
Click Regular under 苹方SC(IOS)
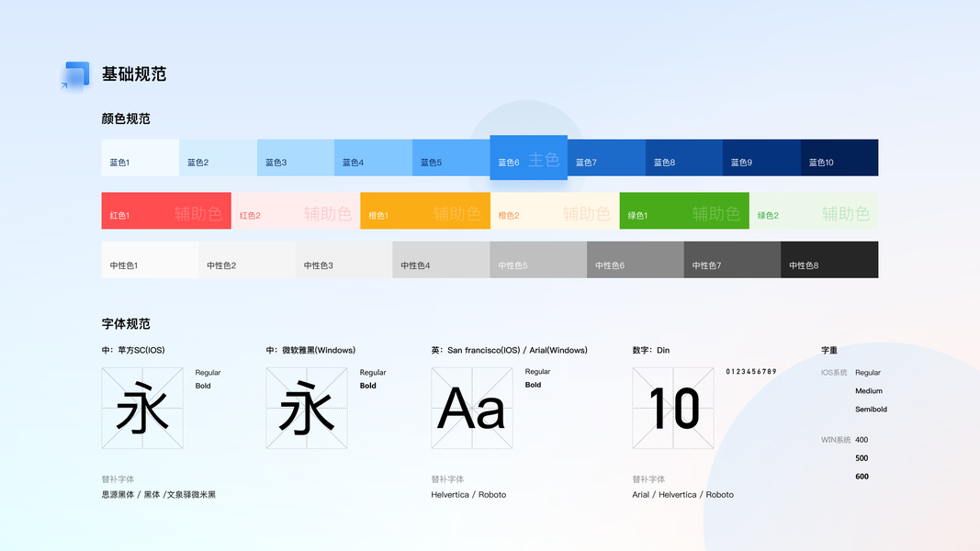[208, 372]
